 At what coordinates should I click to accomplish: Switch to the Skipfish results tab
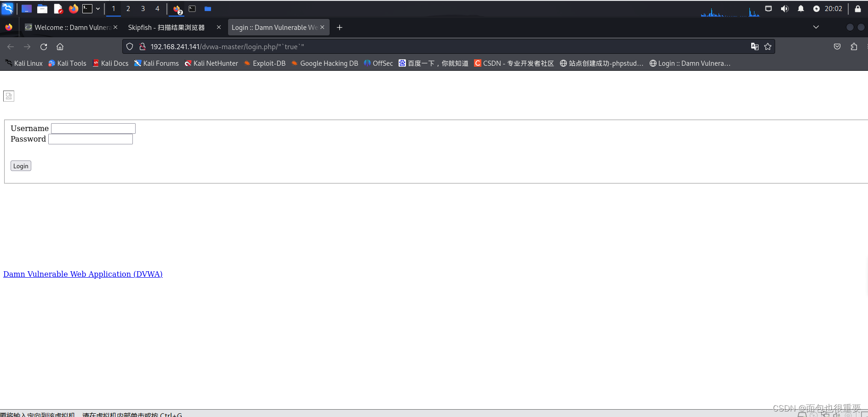point(166,28)
